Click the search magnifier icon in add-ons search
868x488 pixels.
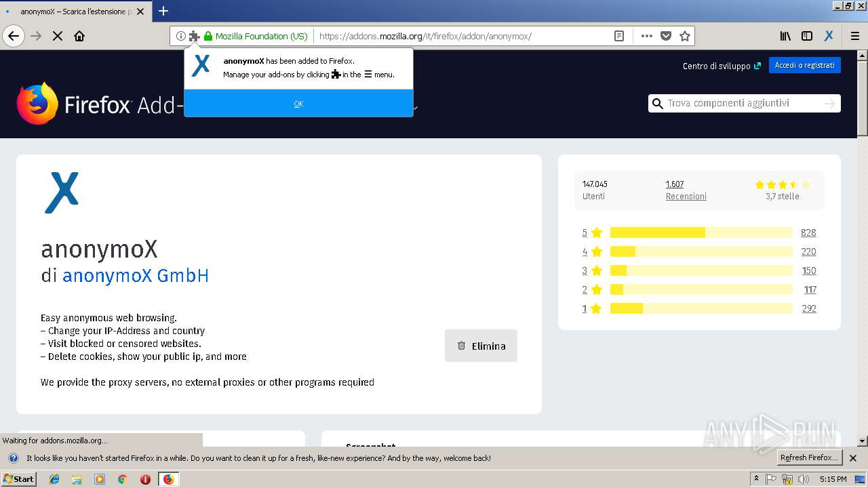pos(657,103)
